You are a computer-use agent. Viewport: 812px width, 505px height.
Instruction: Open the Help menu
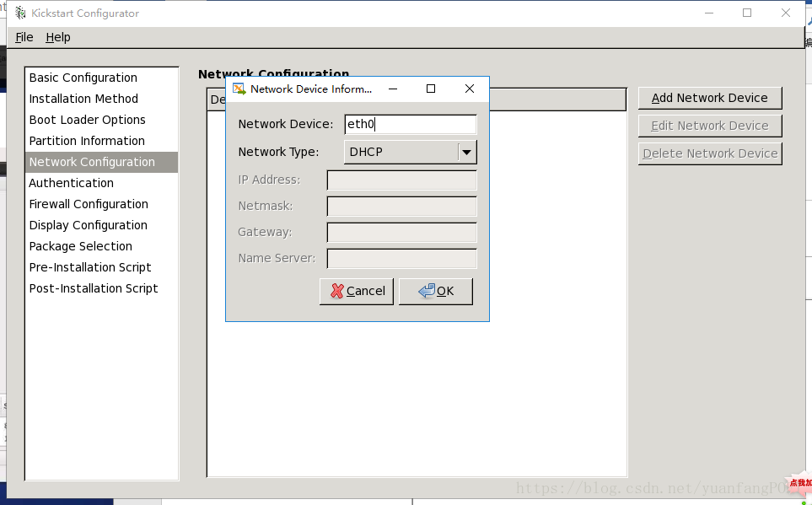tap(58, 37)
